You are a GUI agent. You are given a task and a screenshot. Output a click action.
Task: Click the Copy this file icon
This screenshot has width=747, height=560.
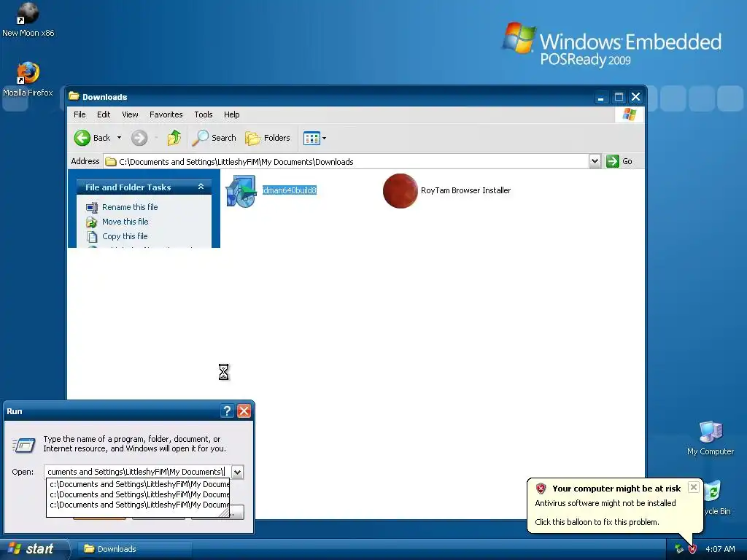click(91, 236)
